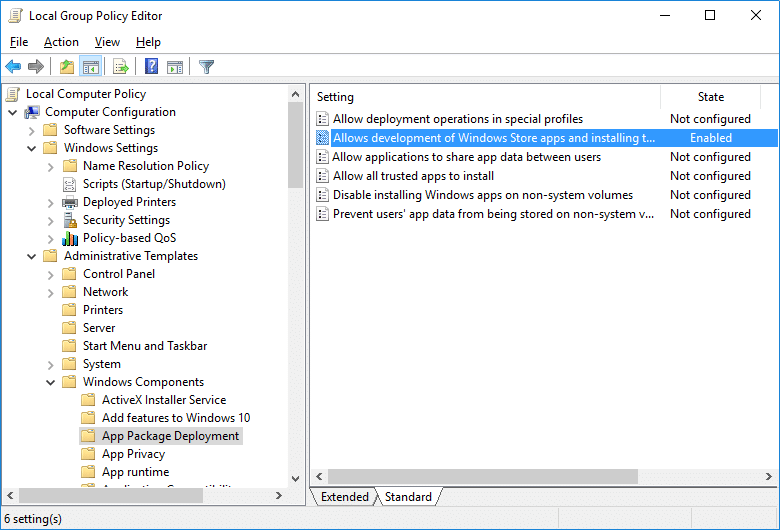The image size is (780, 530).
Task: Expand the Software Settings tree node
Action: pos(31,130)
